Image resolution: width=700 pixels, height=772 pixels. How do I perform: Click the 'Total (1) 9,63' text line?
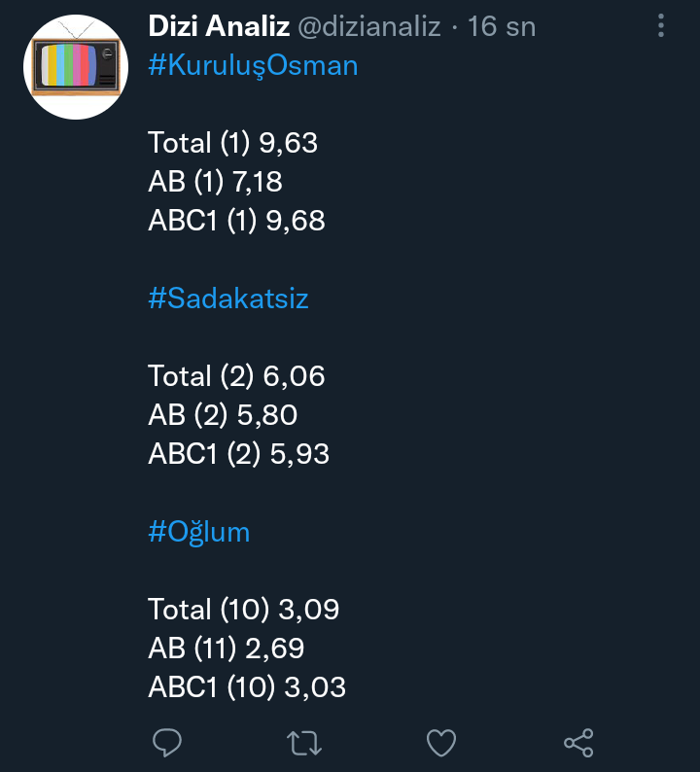tap(233, 143)
